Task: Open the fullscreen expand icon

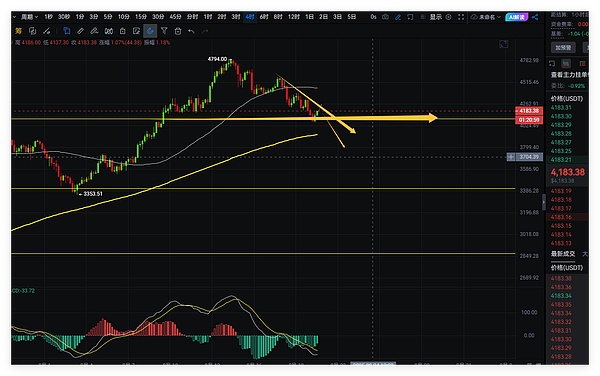Action: pos(461,17)
